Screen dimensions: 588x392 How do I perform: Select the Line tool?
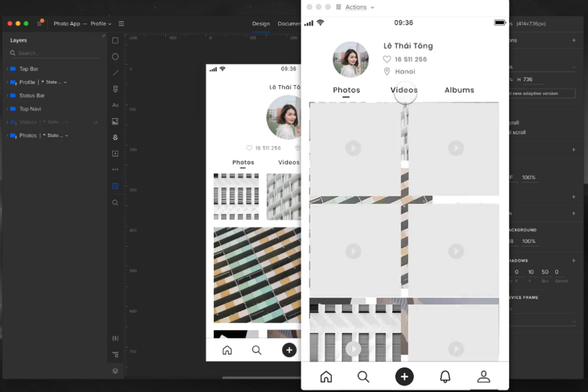coord(115,73)
